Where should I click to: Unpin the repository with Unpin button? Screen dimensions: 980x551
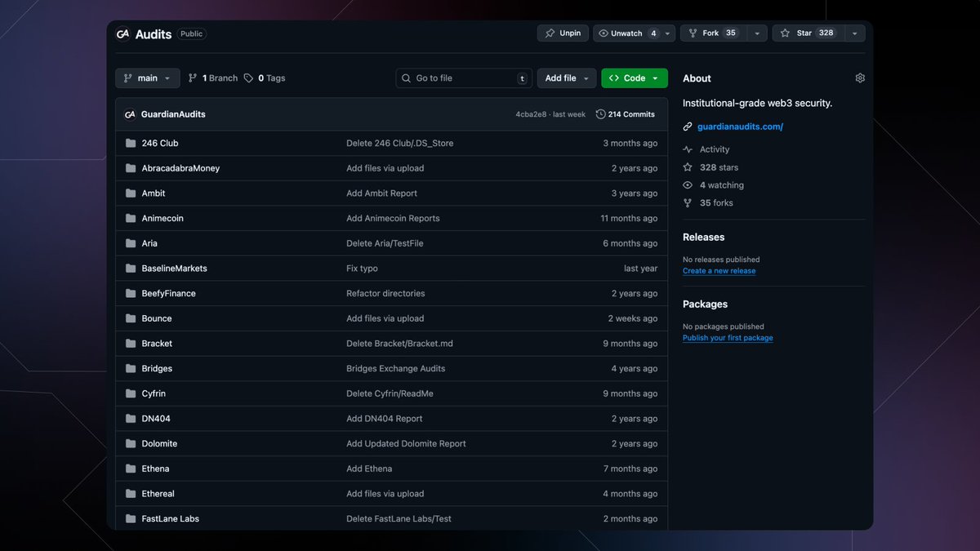click(x=563, y=33)
